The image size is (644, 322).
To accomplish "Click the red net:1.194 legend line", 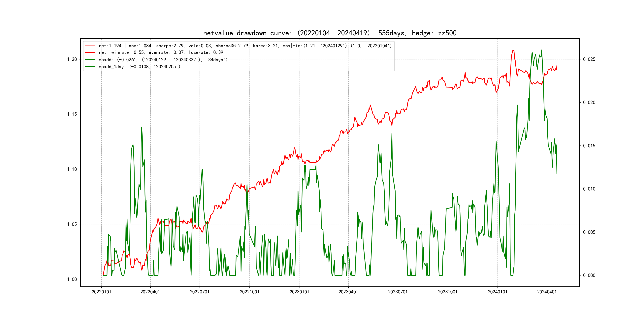I will pos(90,46).
